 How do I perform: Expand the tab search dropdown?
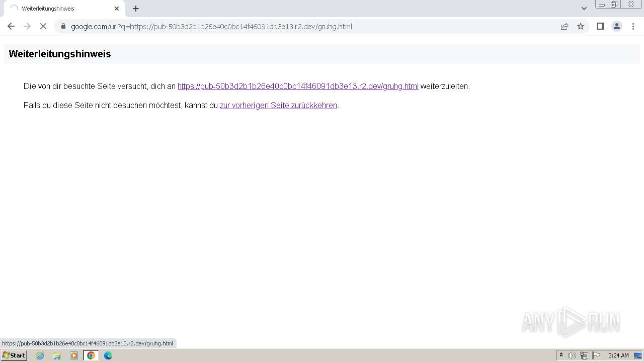coord(584,9)
